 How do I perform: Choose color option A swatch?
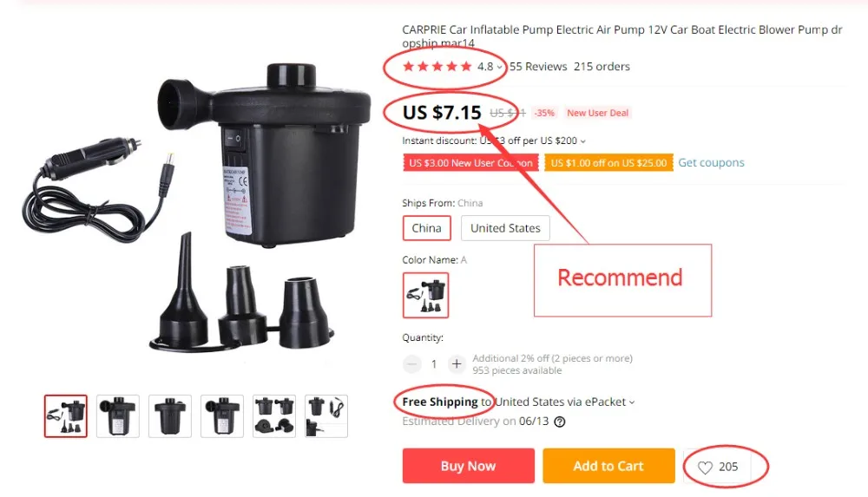tap(425, 295)
